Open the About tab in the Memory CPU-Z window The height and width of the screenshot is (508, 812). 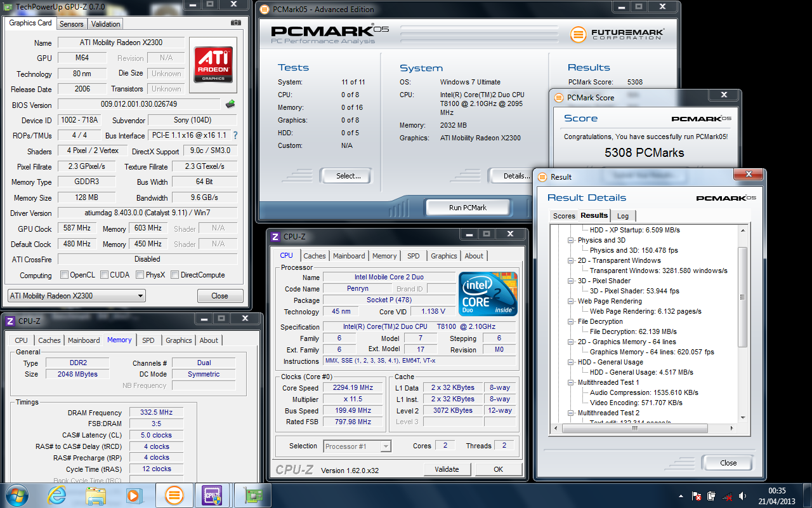tap(209, 340)
